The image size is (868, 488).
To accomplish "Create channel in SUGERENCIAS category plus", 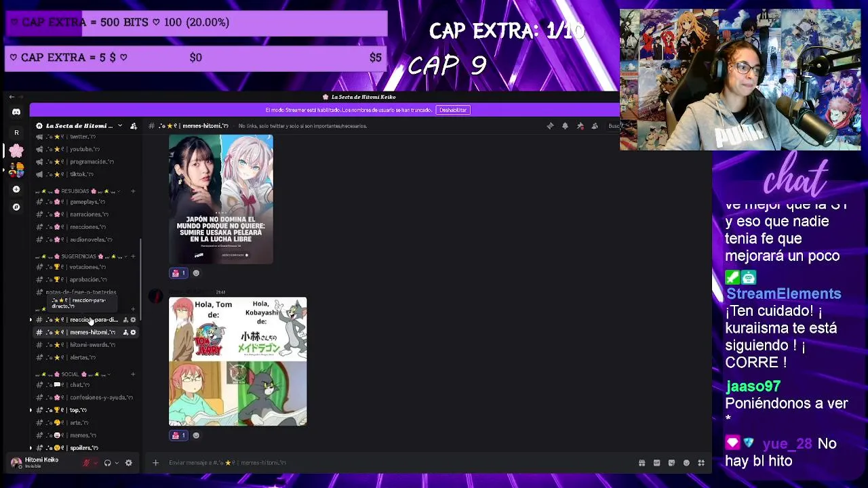I will (133, 256).
